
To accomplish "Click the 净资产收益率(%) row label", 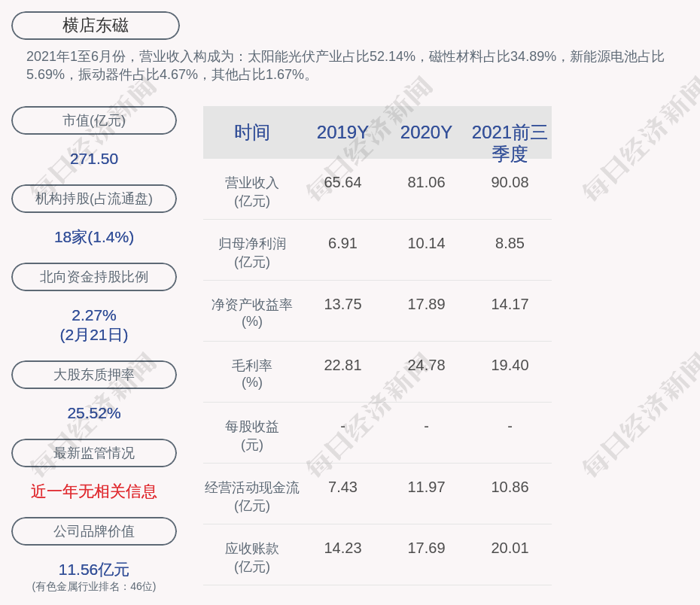I will point(252,313).
